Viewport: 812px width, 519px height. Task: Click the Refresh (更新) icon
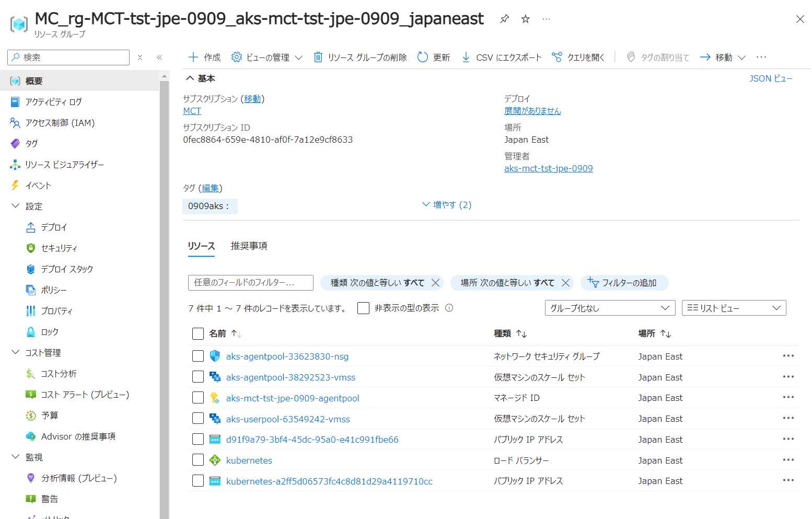coord(423,57)
